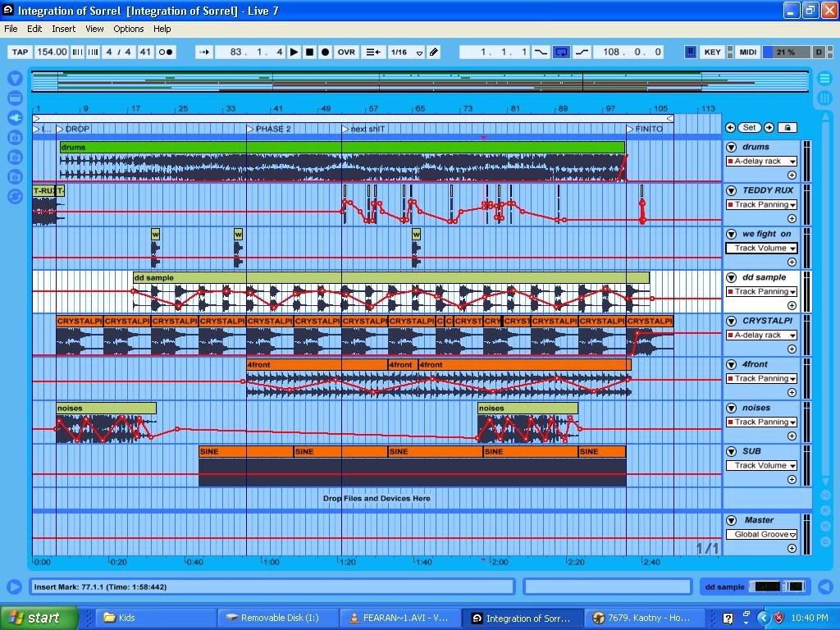Open the Plug-in Device Browser in the sidebar

[x=15, y=117]
